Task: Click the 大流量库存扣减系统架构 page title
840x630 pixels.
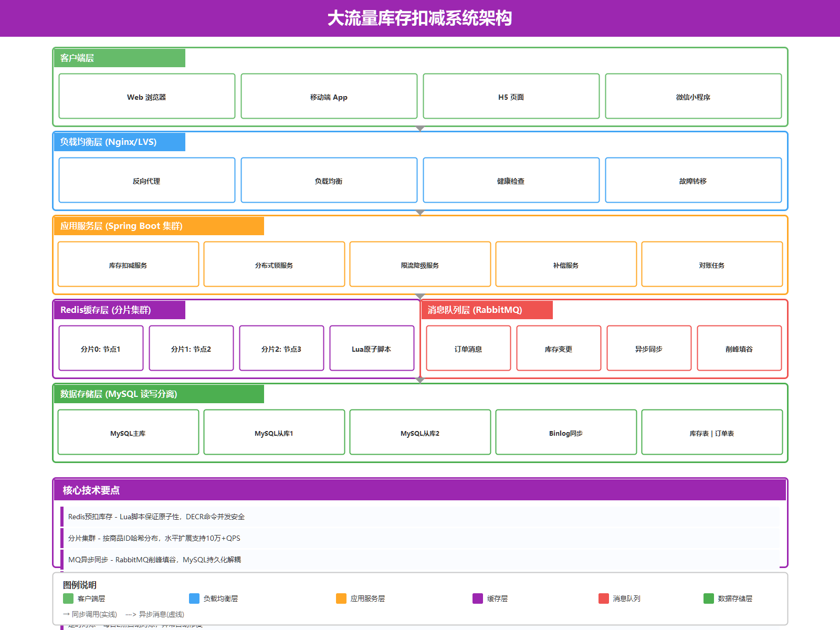Action: pyautogui.click(x=419, y=18)
